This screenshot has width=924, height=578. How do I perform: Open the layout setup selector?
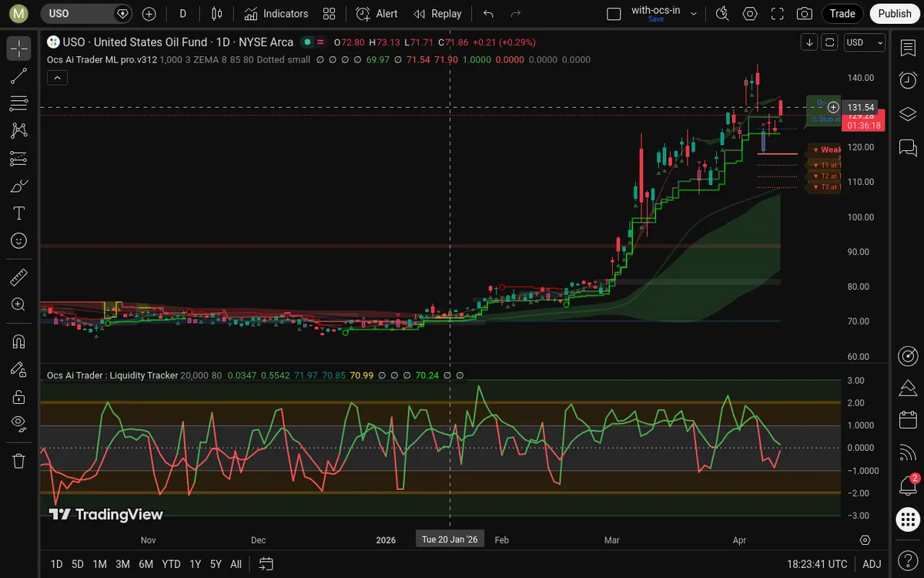tap(614, 14)
